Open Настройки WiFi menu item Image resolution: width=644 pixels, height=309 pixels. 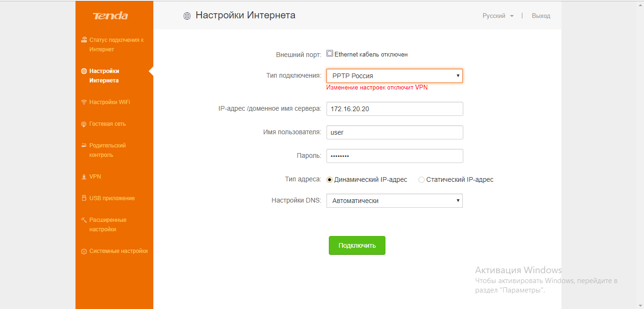click(x=109, y=102)
